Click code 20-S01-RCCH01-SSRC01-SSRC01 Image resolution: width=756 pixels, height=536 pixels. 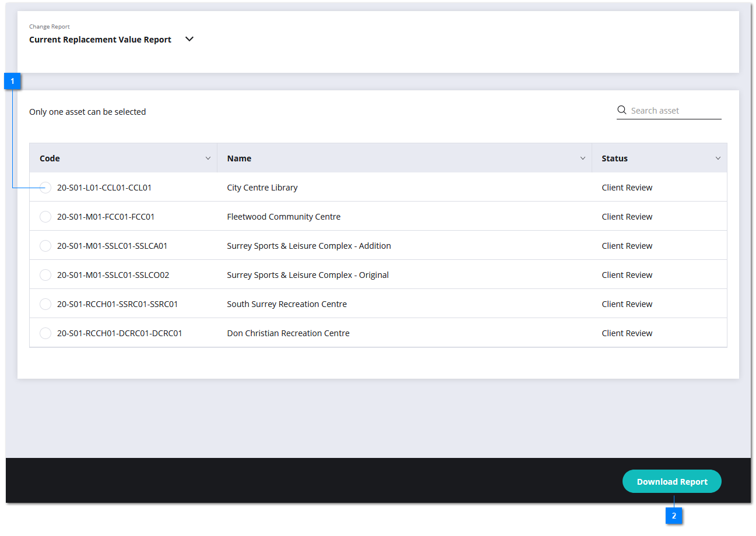[x=118, y=304]
